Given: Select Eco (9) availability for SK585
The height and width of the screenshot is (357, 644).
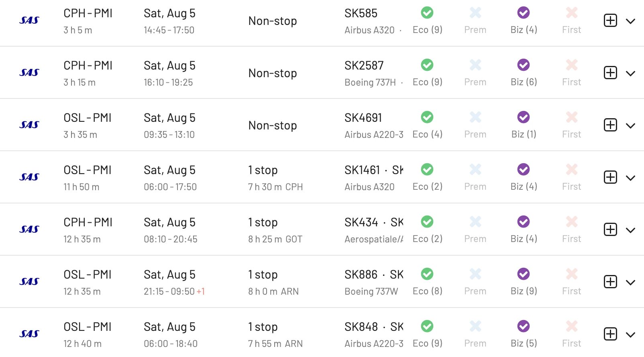Looking at the screenshot, I should point(427,21).
